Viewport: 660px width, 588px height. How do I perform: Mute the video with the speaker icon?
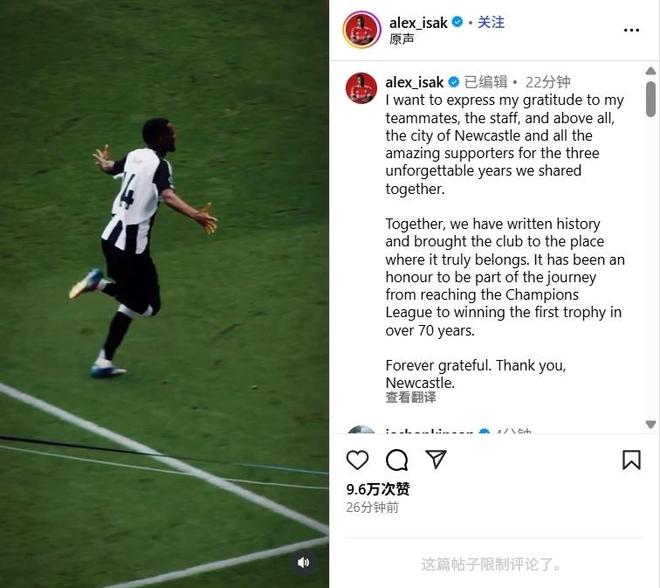point(303,562)
